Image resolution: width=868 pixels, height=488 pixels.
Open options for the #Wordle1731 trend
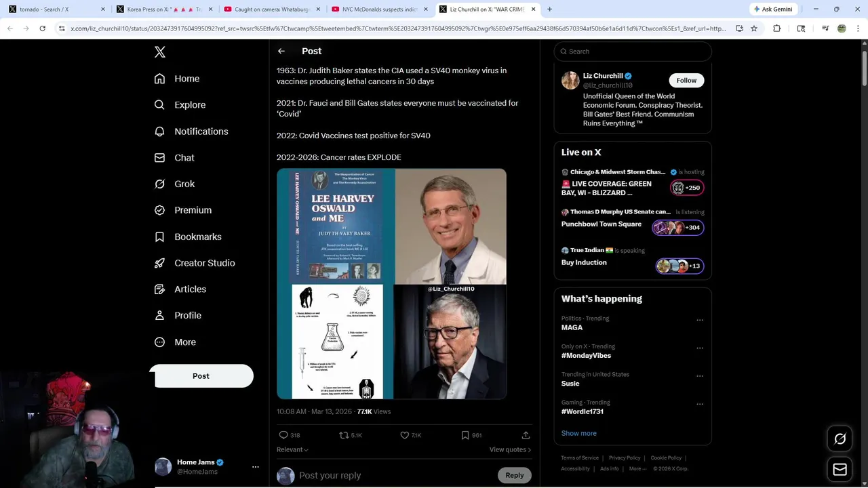pos(700,404)
